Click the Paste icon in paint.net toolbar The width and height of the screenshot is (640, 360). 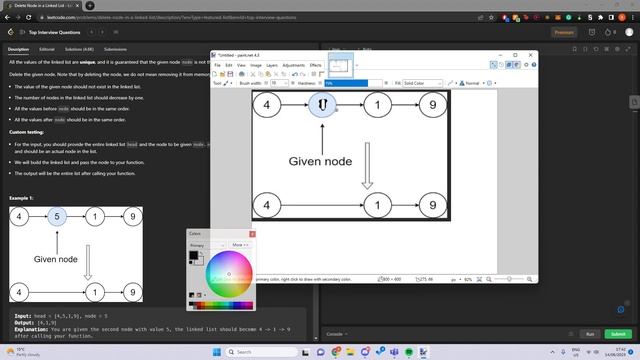(x=268, y=74)
